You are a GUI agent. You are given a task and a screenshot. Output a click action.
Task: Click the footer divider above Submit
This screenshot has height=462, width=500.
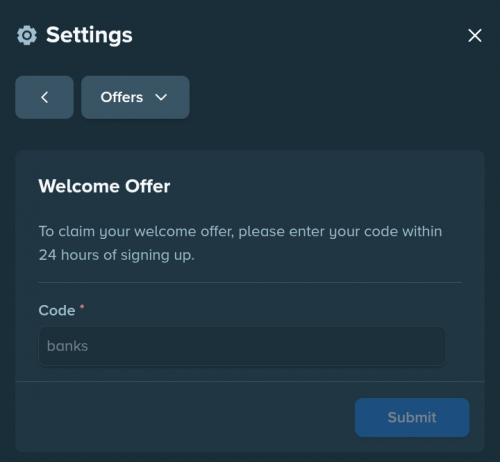pos(250,381)
